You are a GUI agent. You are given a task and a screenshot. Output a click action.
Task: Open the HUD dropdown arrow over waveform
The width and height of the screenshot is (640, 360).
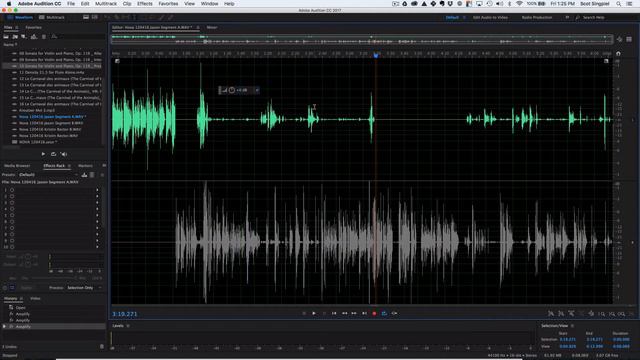[x=257, y=90]
